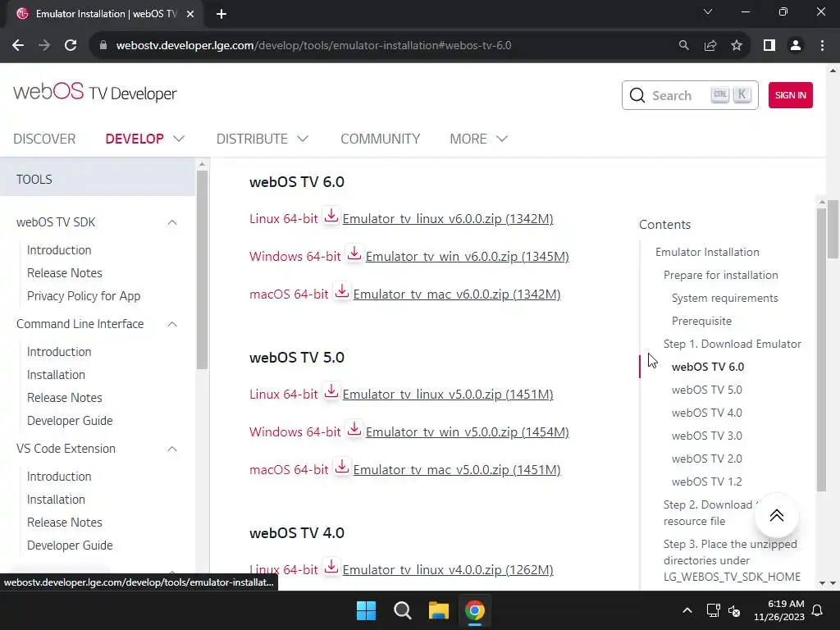The width and height of the screenshot is (840, 630).
Task: Click download icon for Emulator_tv_linux_v5.0.0.zip
Action: point(331,391)
